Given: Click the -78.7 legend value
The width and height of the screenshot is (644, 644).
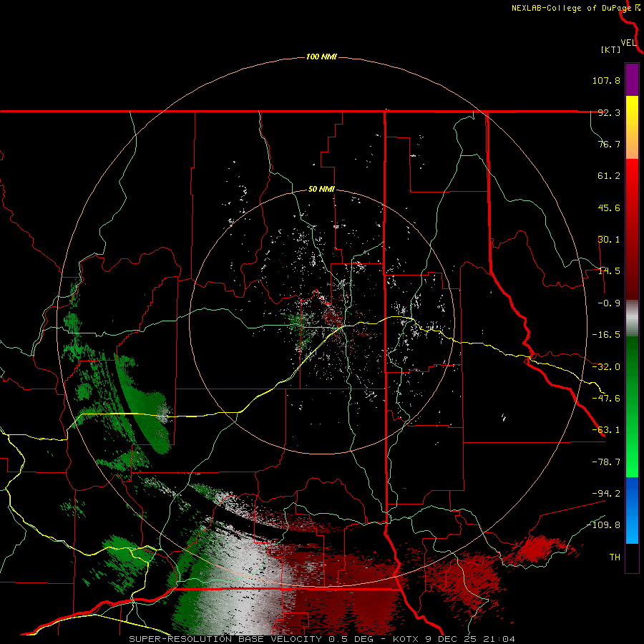Looking at the screenshot, I should tap(606, 462).
